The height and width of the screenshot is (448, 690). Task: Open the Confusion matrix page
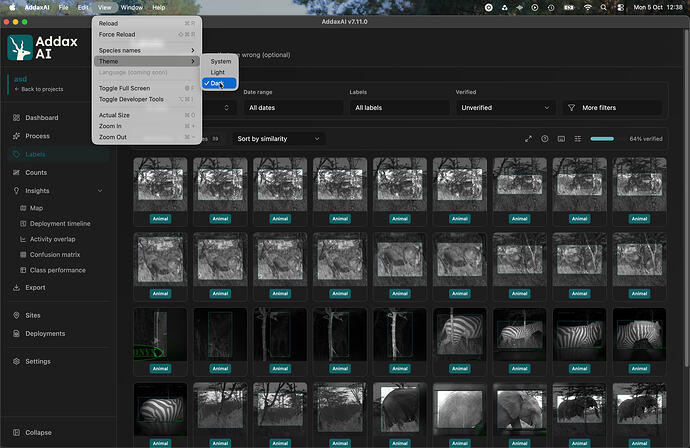pyautogui.click(x=55, y=254)
